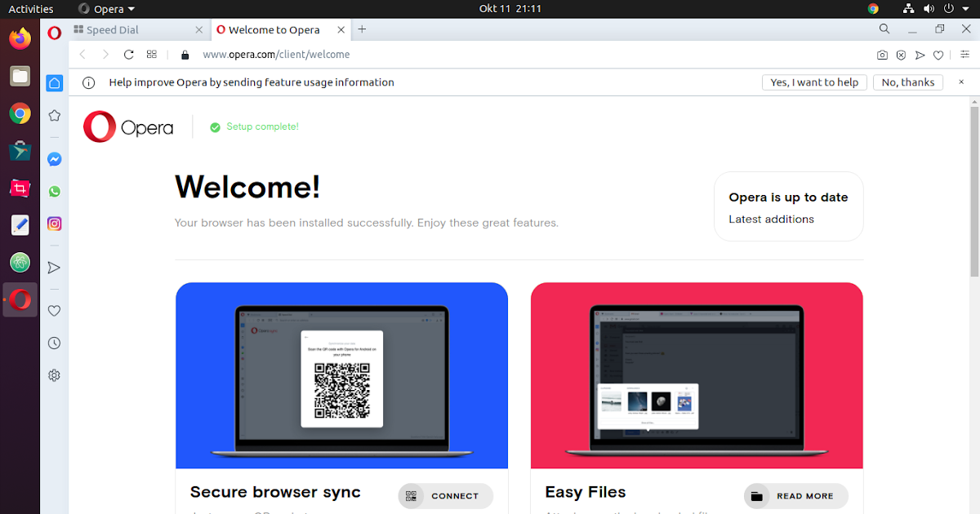Click "Yes, I want to help"
The image size is (980, 514).
(814, 82)
